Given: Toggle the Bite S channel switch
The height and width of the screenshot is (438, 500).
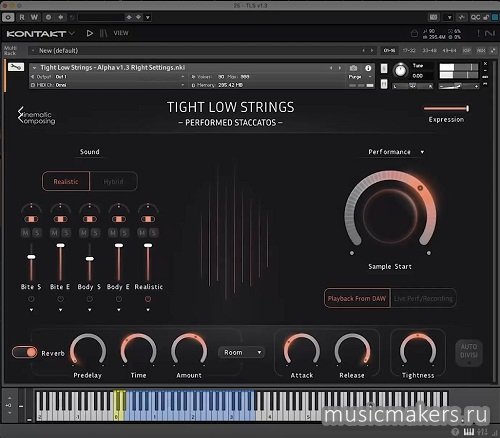Looking at the screenshot, I should tap(31, 219).
